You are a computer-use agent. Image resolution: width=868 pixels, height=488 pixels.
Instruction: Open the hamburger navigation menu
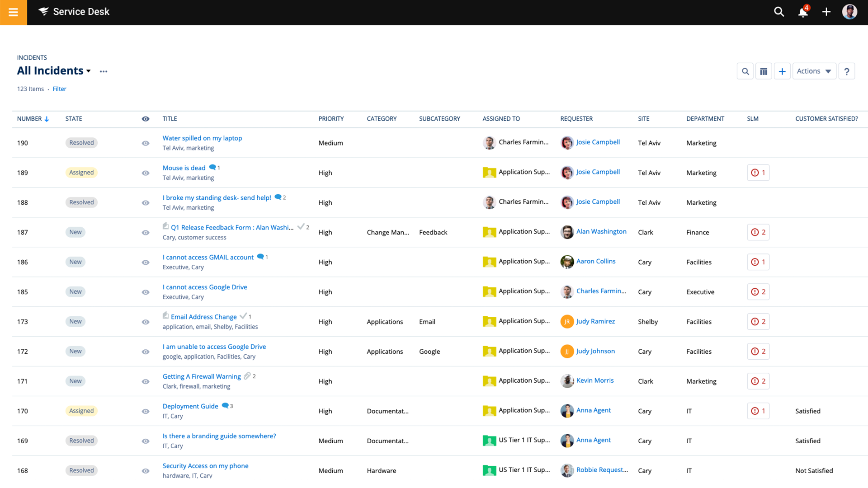pos(13,12)
